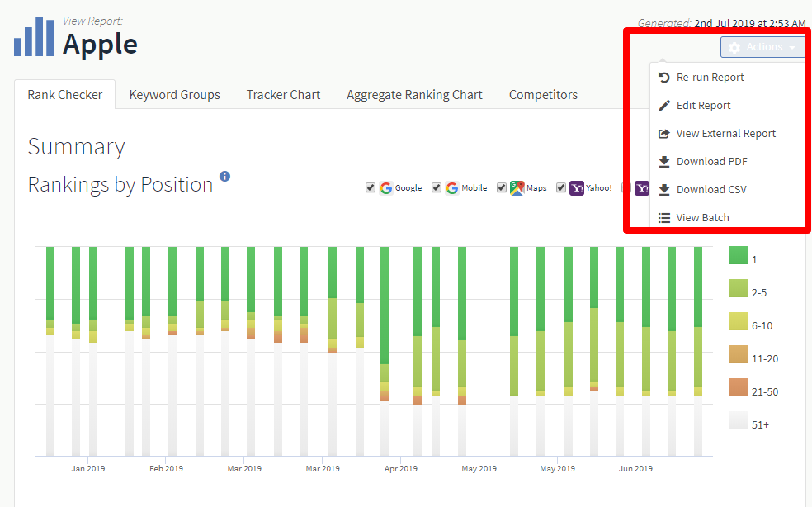This screenshot has width=812, height=507.
Task: Click the Apple report title
Action: pyautogui.click(x=100, y=44)
